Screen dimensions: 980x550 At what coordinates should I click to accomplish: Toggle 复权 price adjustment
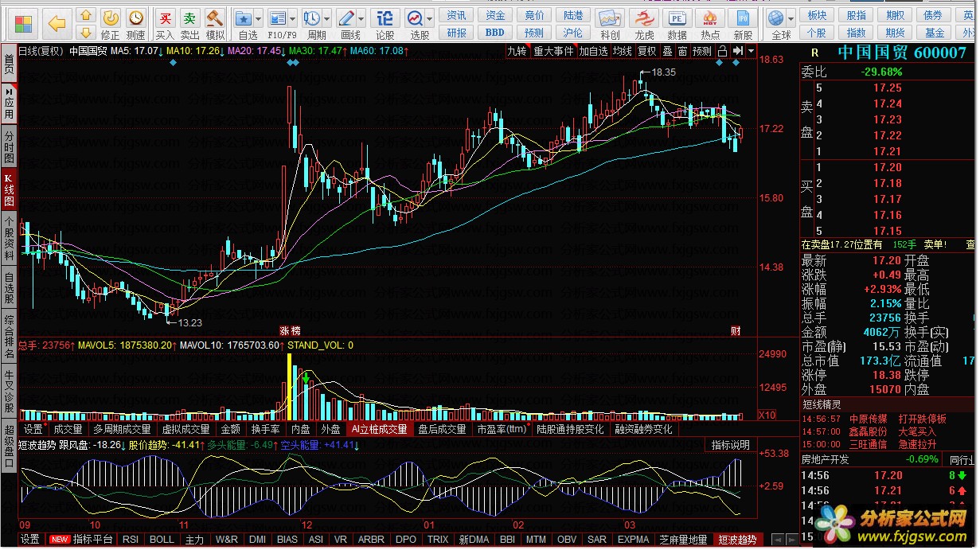click(647, 51)
